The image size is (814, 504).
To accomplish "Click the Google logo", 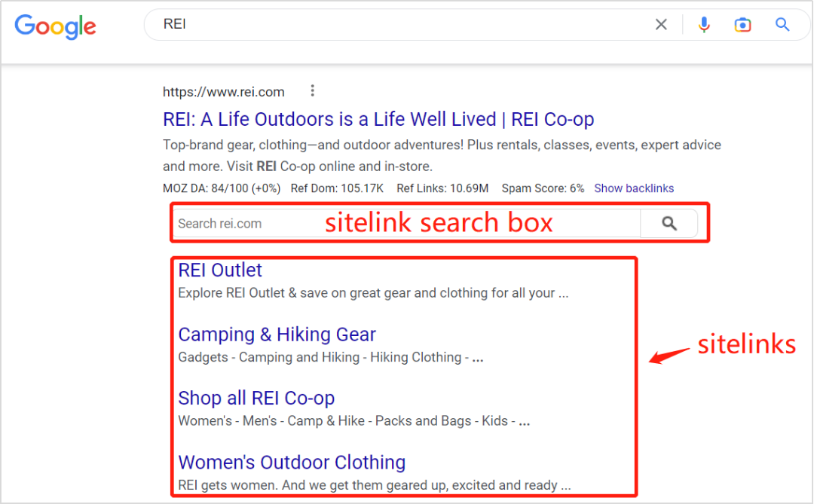I will pyautogui.click(x=56, y=26).
